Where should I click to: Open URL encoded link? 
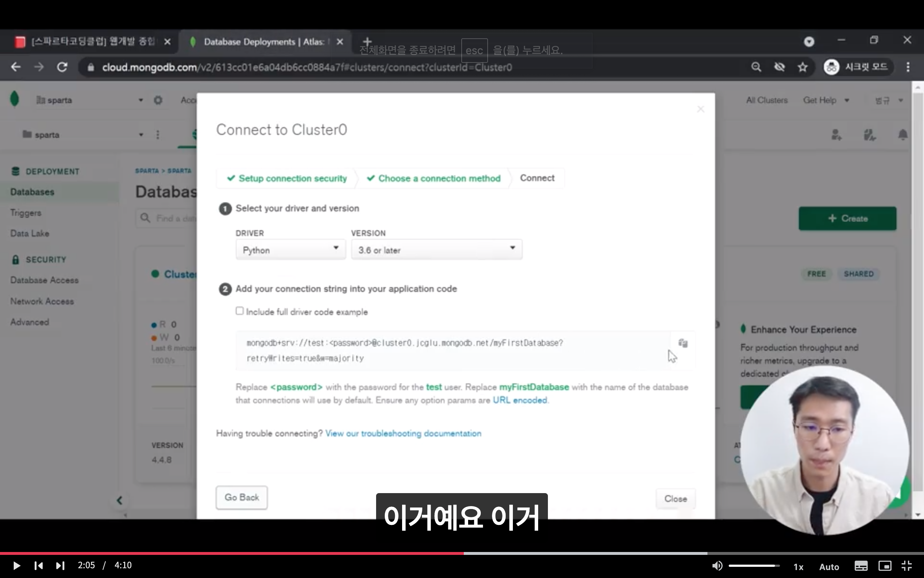pos(520,400)
